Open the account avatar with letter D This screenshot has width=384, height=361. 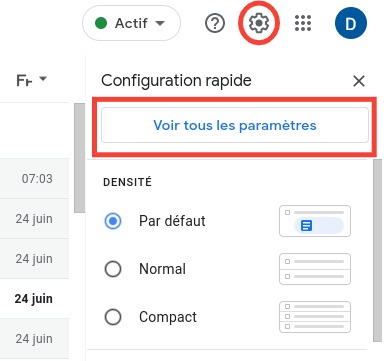pos(351,23)
